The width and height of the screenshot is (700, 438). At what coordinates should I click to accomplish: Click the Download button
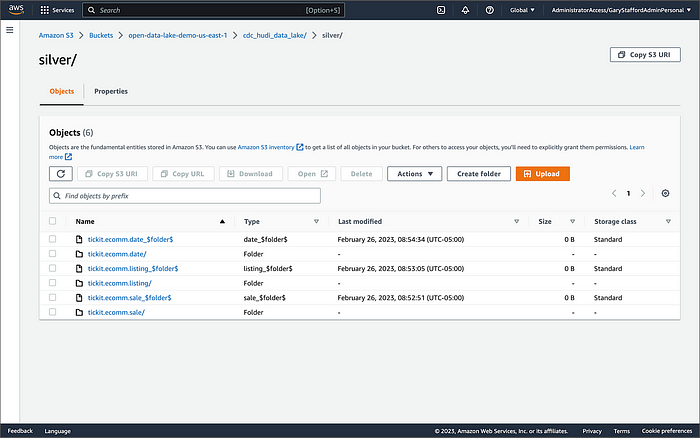pos(250,174)
